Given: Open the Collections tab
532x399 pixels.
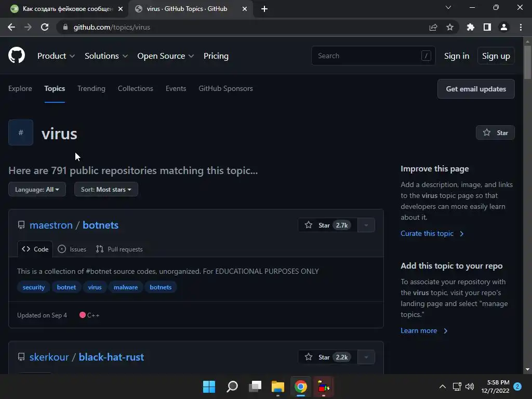Looking at the screenshot, I should pyautogui.click(x=136, y=88).
